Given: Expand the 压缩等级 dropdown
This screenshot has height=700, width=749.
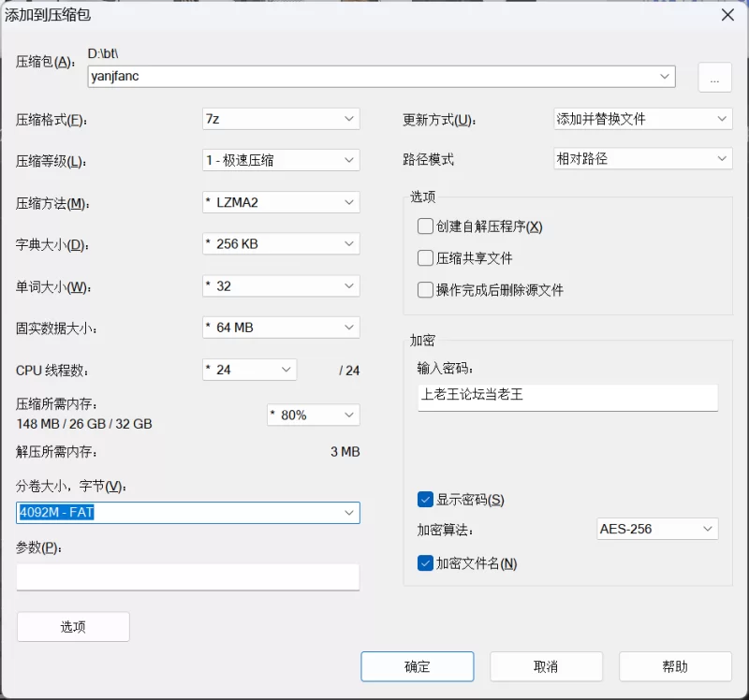Looking at the screenshot, I should pos(281,160).
